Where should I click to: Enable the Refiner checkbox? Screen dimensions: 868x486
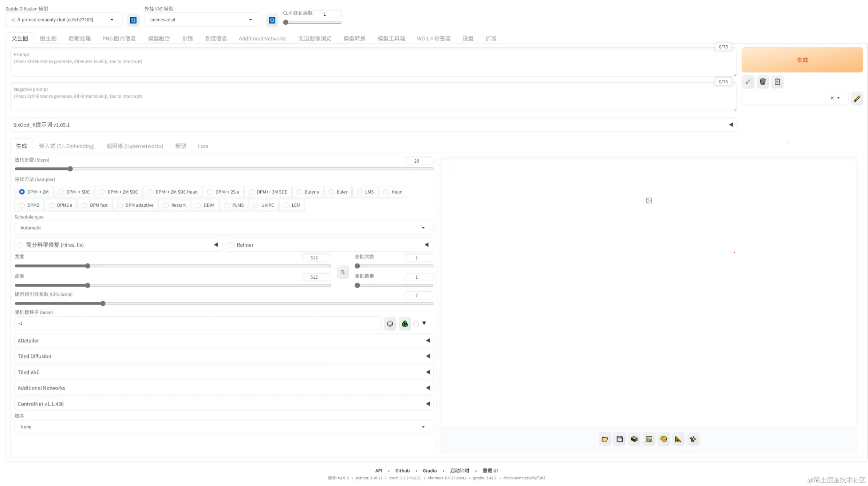(x=232, y=245)
